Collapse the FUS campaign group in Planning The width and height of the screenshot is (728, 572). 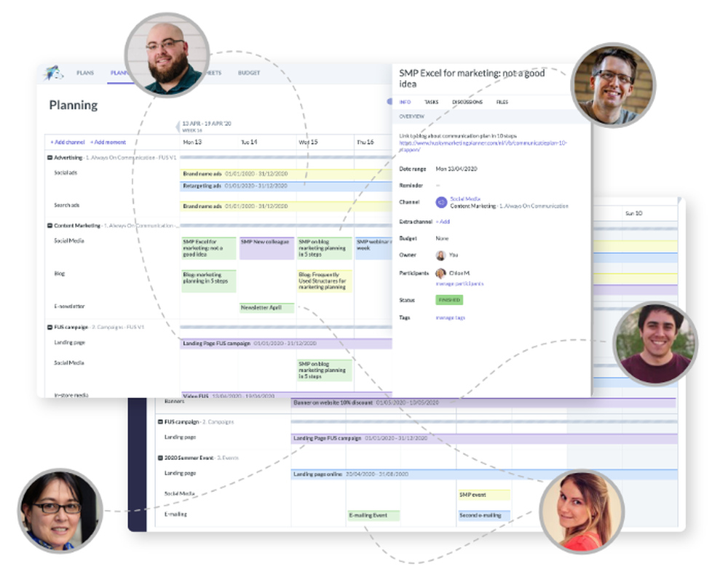tap(50, 327)
